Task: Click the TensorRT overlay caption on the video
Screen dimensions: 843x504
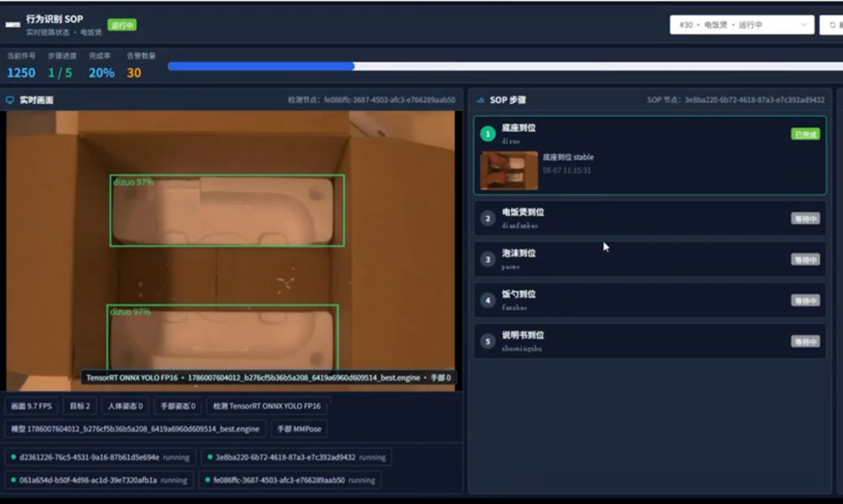Action: point(268,378)
